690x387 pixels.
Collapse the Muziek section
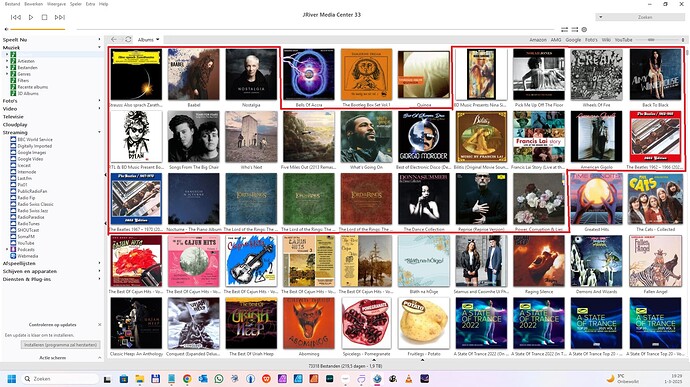[x=99, y=48]
